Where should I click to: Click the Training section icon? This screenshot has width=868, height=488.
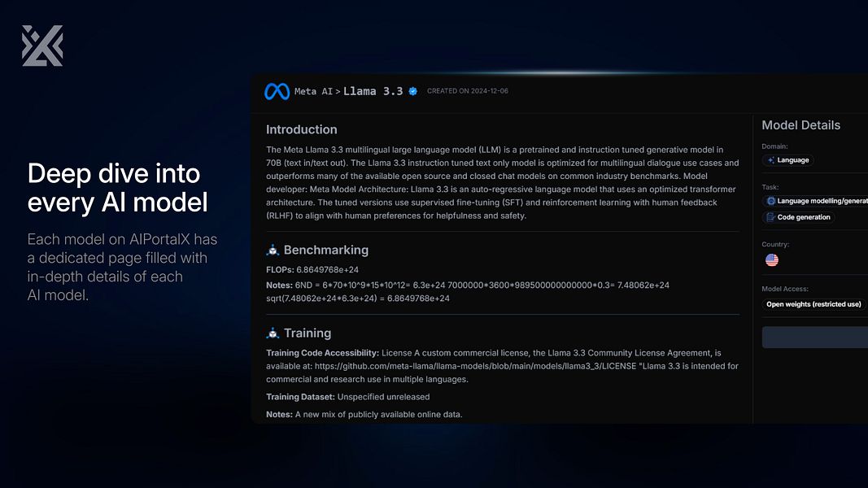(x=273, y=333)
